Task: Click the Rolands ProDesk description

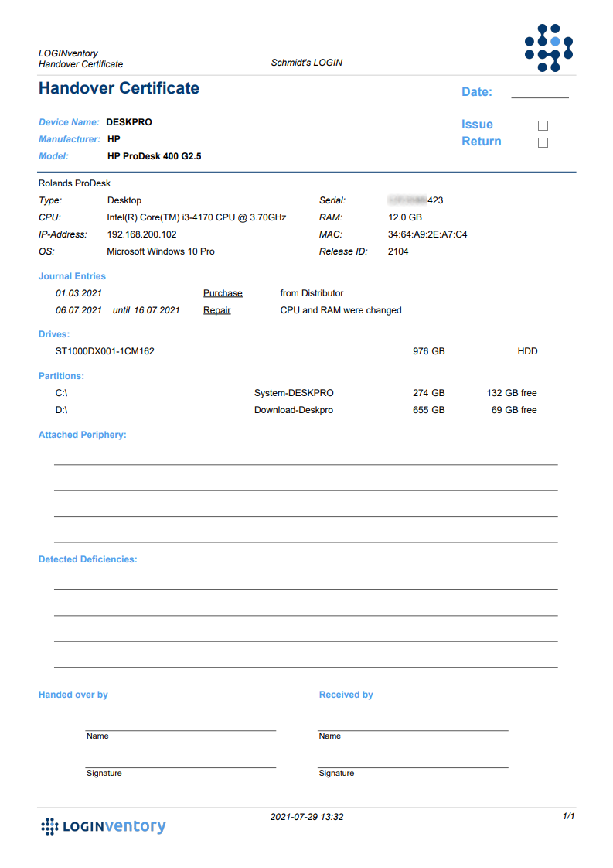Action: click(74, 183)
